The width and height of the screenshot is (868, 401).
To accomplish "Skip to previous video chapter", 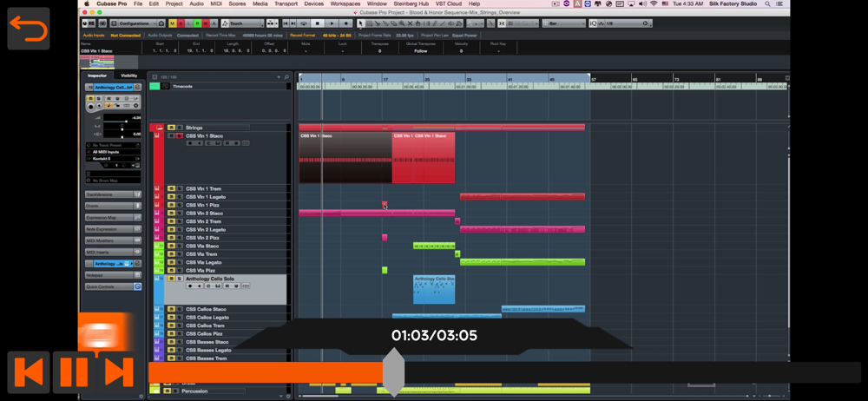I will 29,371.
